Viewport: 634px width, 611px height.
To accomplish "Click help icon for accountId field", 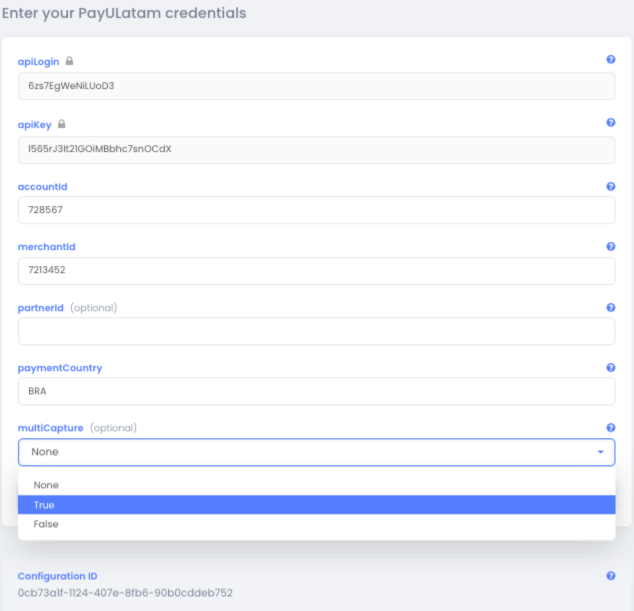I will pos(610,186).
